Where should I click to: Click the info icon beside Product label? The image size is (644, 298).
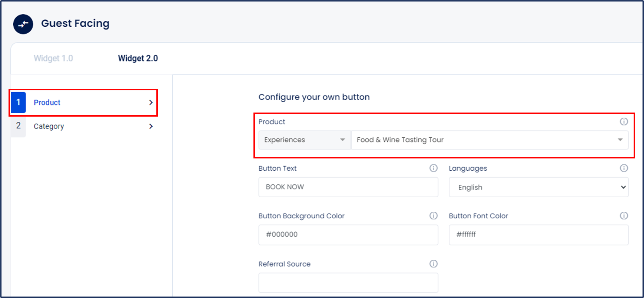pyautogui.click(x=624, y=121)
